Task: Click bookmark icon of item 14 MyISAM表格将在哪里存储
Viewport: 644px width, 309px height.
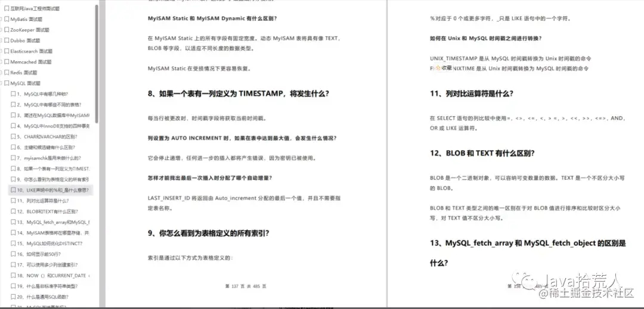Action: click(13, 233)
